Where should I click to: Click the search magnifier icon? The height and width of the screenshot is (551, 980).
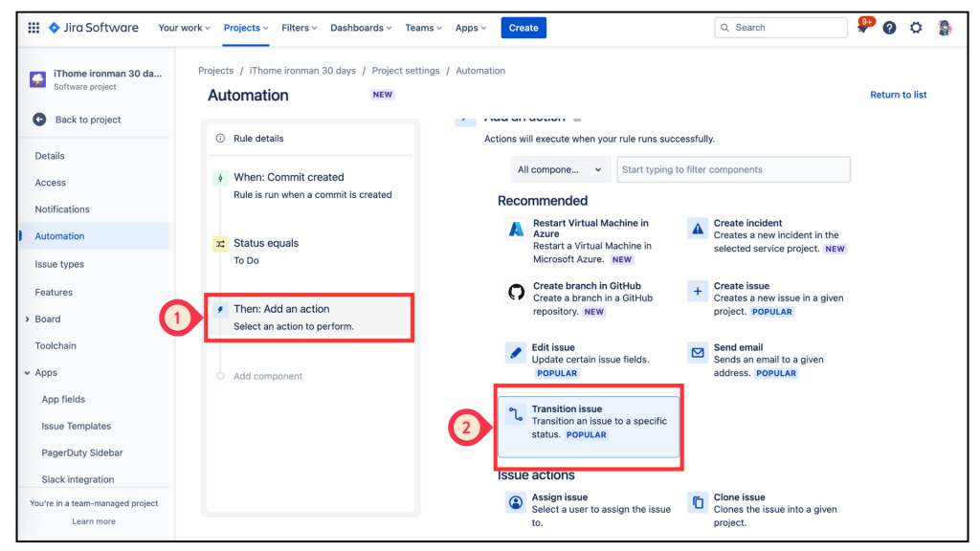725,28
